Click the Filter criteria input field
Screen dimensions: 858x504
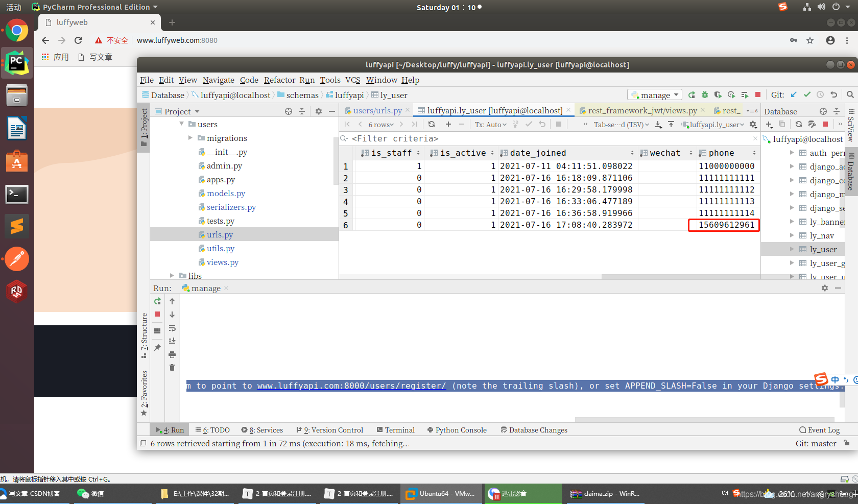(x=549, y=138)
